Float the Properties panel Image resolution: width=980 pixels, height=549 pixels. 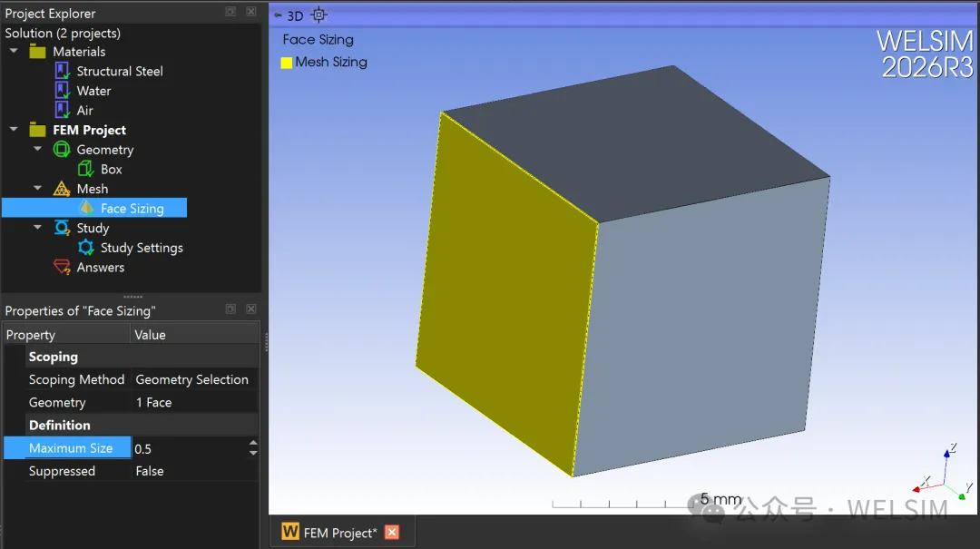click(230, 309)
